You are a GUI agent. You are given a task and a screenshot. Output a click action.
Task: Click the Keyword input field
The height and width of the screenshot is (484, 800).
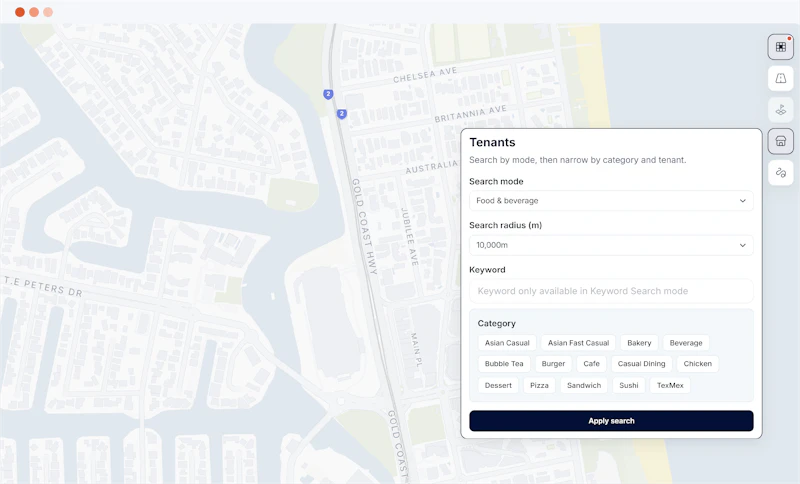click(x=611, y=291)
